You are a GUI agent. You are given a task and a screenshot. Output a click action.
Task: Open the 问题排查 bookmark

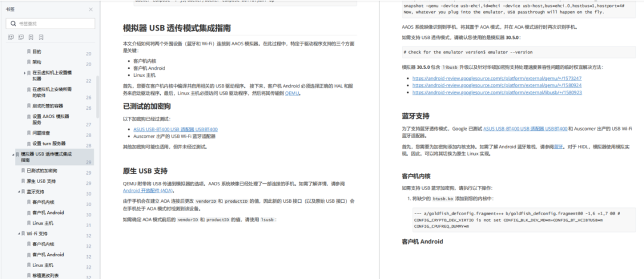pyautogui.click(x=41, y=133)
